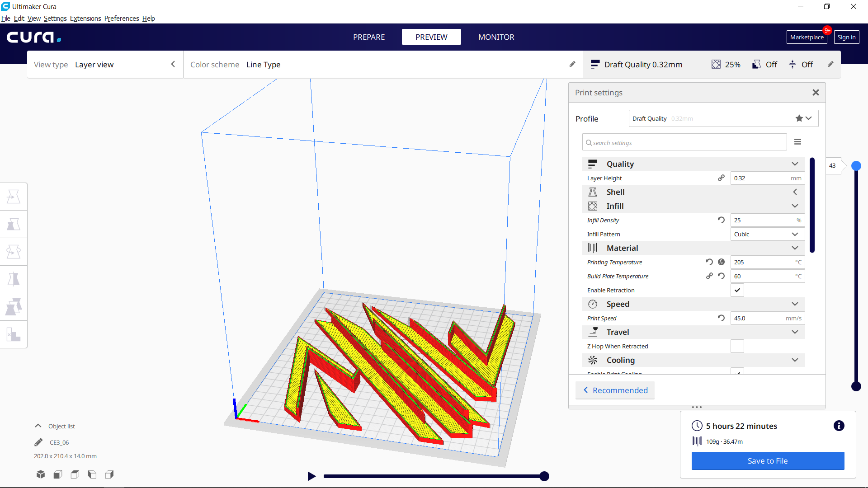Open Per Model Settings tool
The image size is (868, 488).
14,307
